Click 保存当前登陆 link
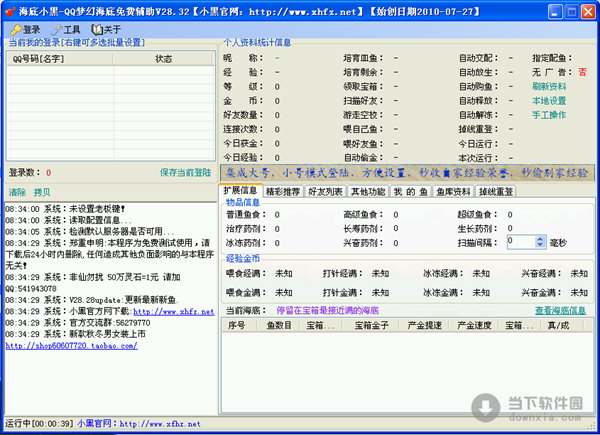 (x=186, y=173)
